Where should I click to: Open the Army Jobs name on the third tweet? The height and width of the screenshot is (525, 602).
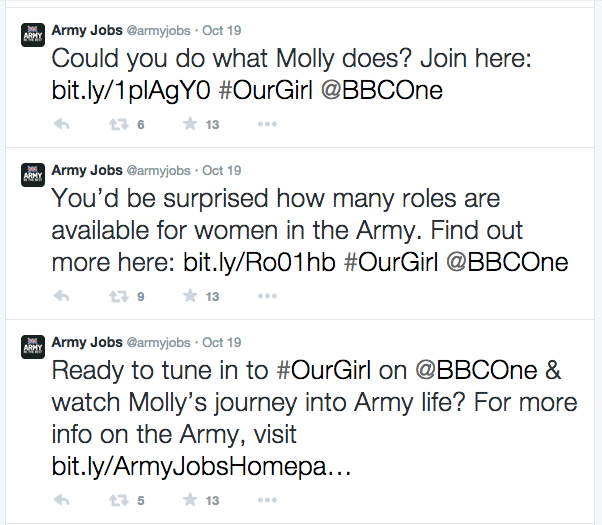pos(83,342)
